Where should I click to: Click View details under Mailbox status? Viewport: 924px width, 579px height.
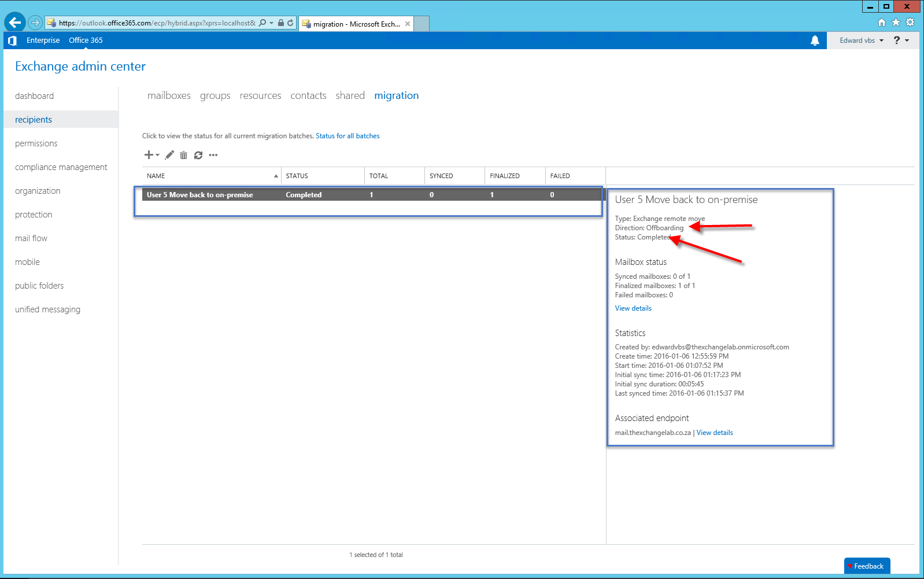633,308
